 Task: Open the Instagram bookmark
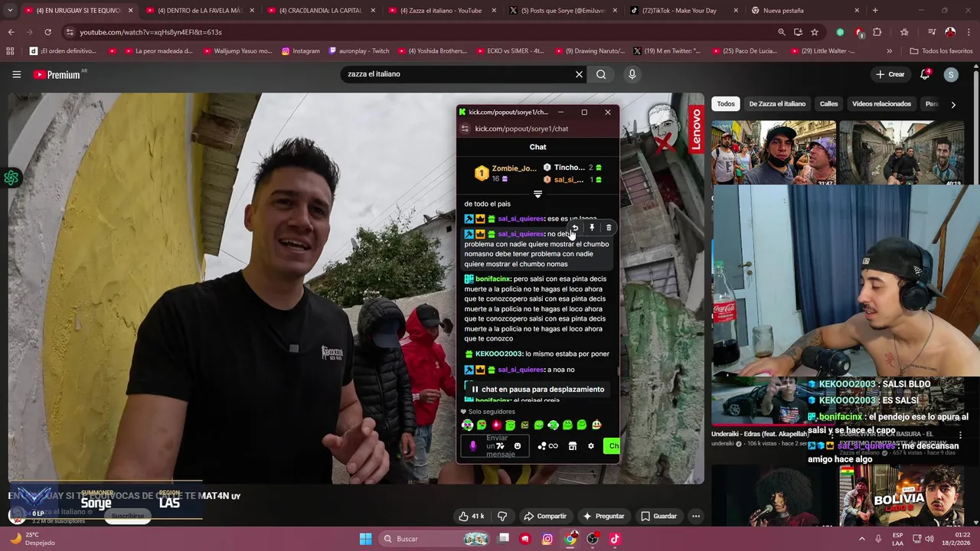(300, 51)
